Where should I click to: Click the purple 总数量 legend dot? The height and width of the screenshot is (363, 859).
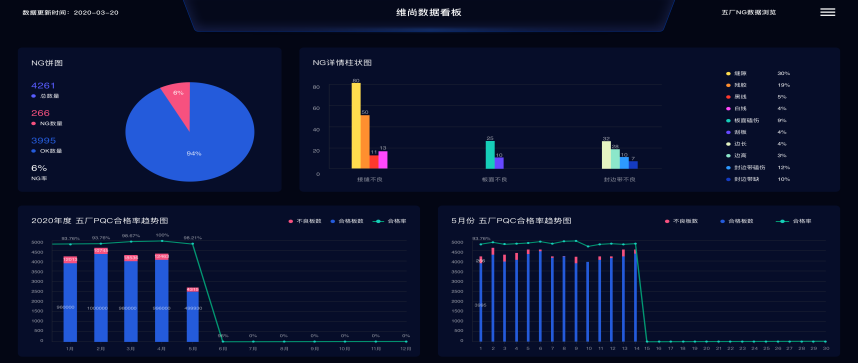coord(33,96)
